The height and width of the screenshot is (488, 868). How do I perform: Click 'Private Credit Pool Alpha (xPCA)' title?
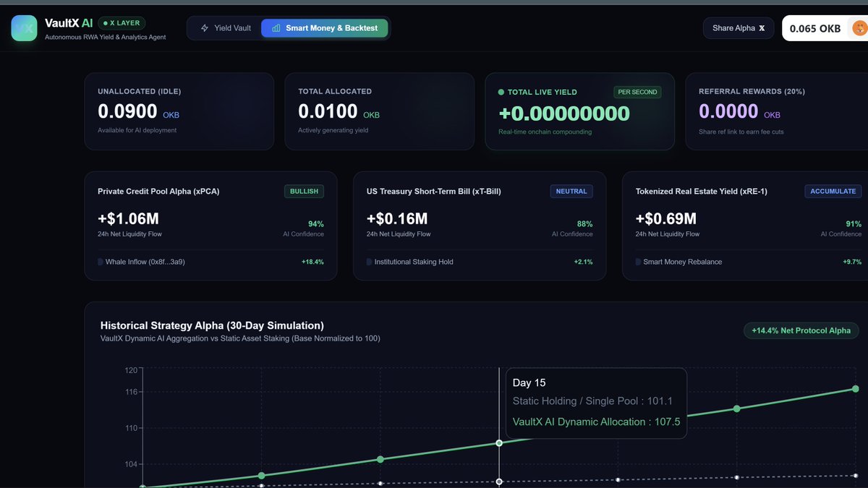pyautogui.click(x=158, y=192)
